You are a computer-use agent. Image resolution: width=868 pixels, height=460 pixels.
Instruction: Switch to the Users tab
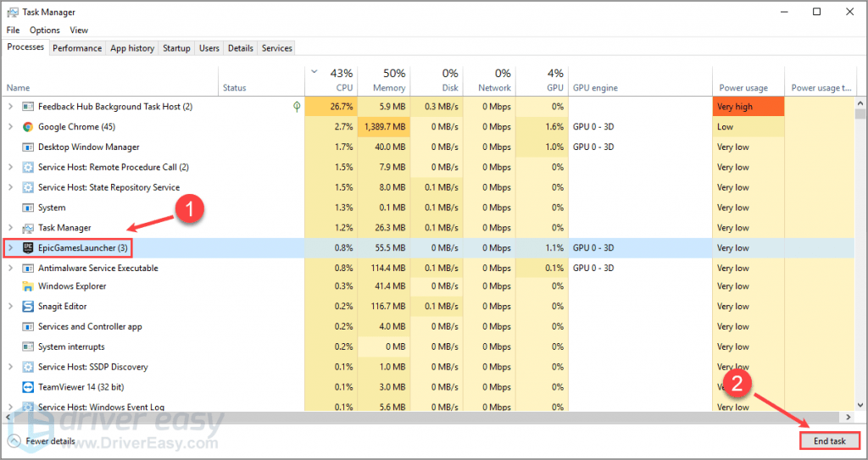[209, 48]
